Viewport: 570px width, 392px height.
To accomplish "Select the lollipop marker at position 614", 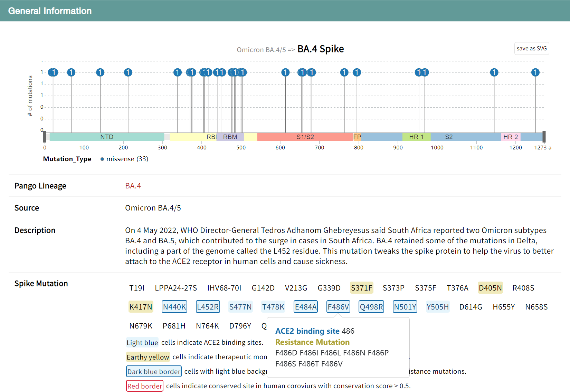I will click(285, 72).
